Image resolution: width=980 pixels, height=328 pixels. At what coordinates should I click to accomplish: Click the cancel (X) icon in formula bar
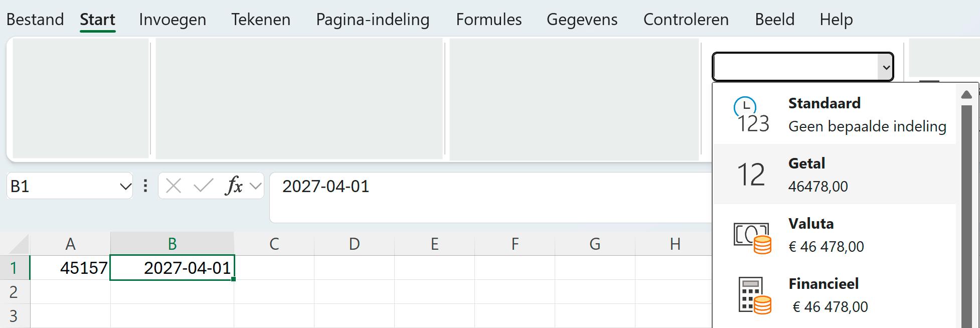point(174,186)
